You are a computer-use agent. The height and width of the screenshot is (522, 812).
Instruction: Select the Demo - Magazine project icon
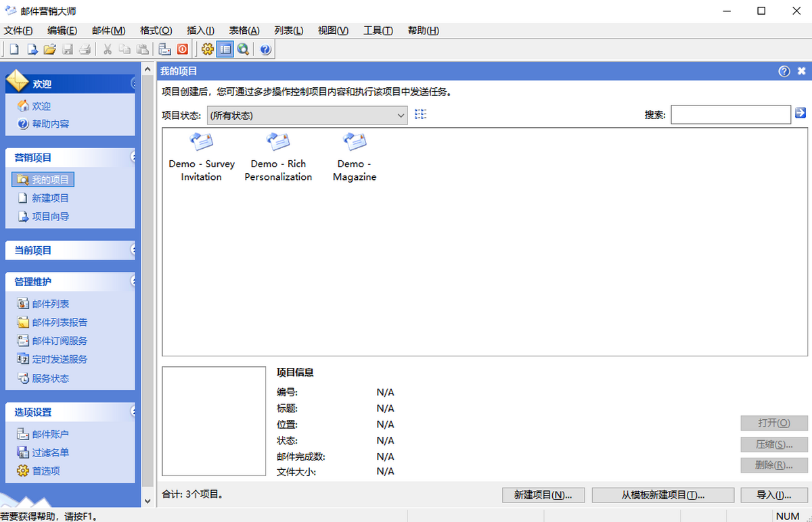pyautogui.click(x=355, y=157)
